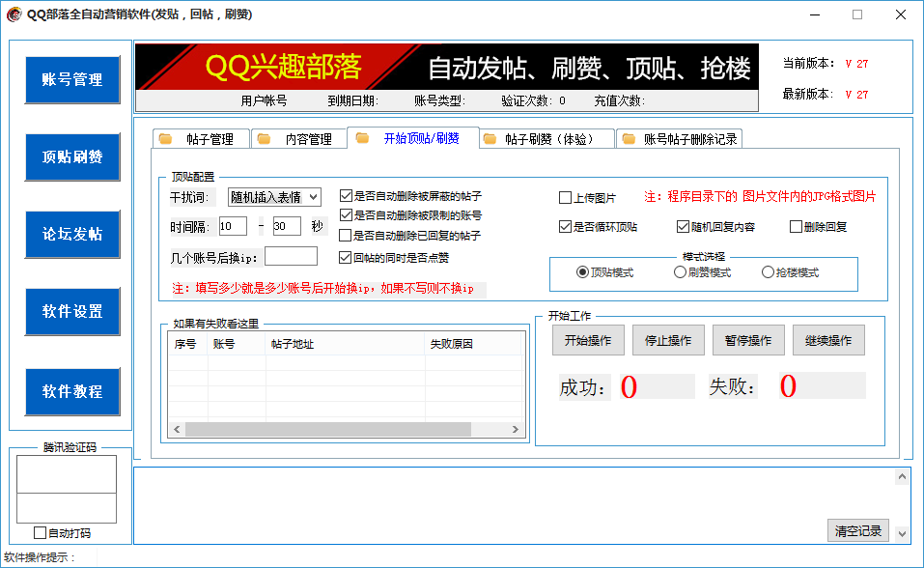Viewport: 924px width, 568px height.
Task: Click the 清空记录 button
Action: pyautogui.click(x=857, y=531)
